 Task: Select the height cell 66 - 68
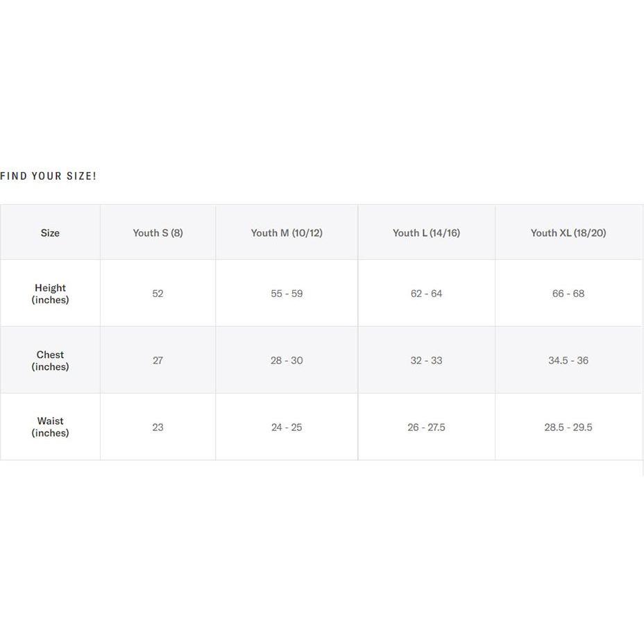pos(568,294)
